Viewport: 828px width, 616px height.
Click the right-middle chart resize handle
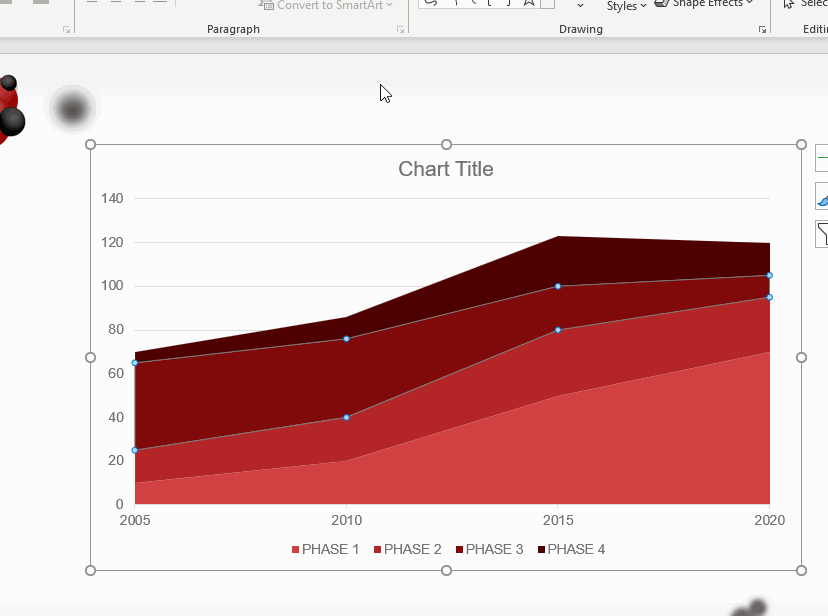(x=801, y=357)
